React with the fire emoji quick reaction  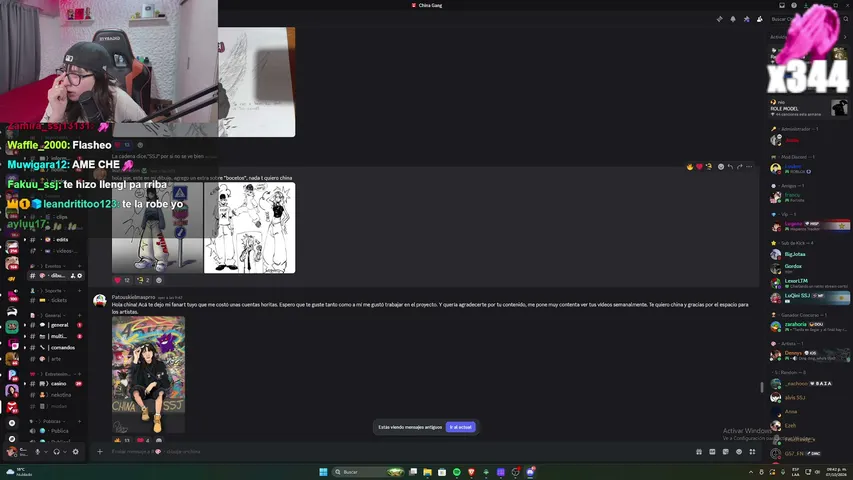click(690, 167)
